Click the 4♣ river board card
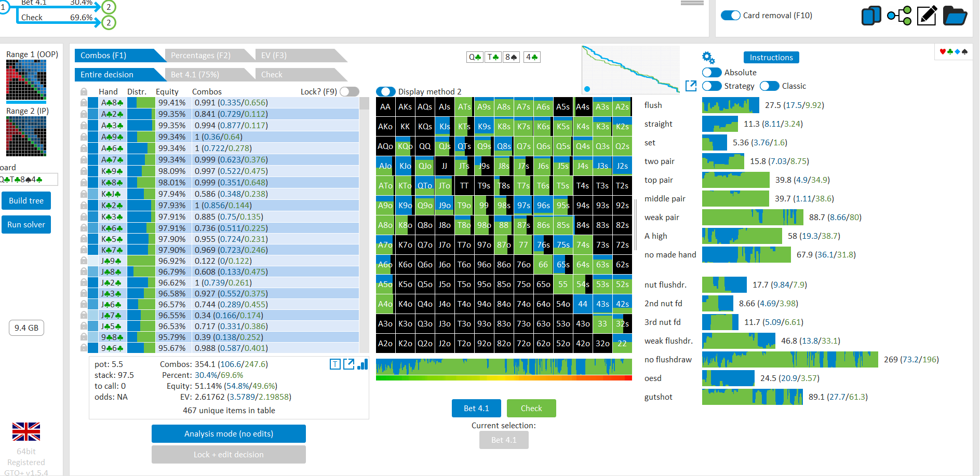The image size is (980, 476). 532,57
